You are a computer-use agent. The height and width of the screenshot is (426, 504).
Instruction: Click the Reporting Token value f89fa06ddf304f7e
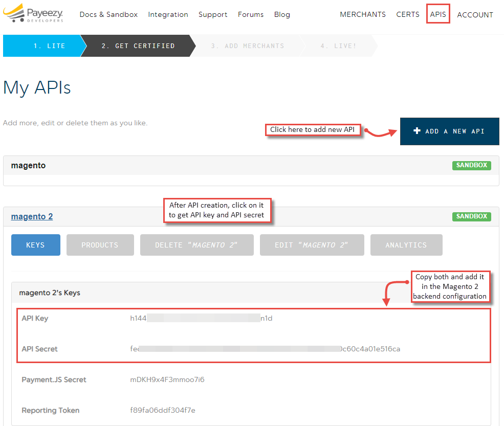(163, 410)
